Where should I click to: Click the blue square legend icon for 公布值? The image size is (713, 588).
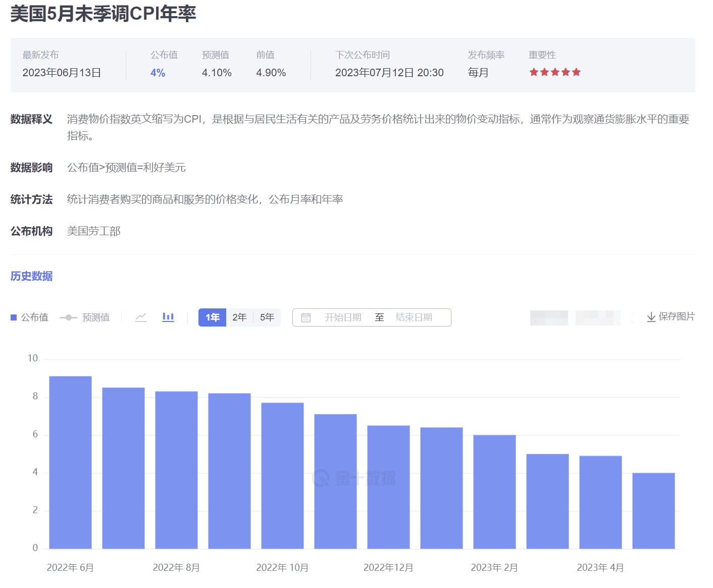13,317
